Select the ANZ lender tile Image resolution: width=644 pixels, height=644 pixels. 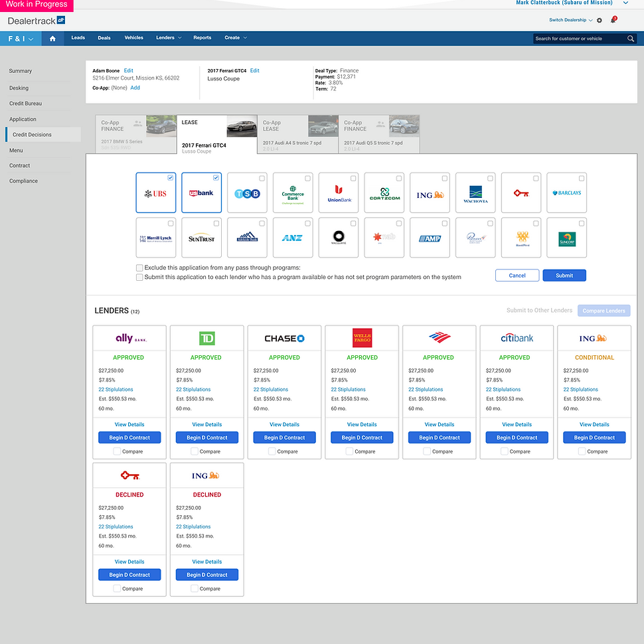293,238
